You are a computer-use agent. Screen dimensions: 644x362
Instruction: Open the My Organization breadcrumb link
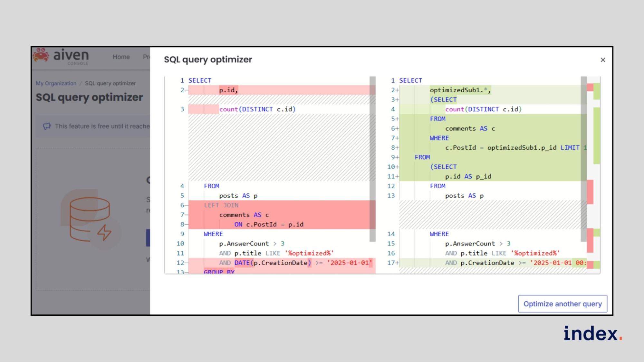point(56,83)
